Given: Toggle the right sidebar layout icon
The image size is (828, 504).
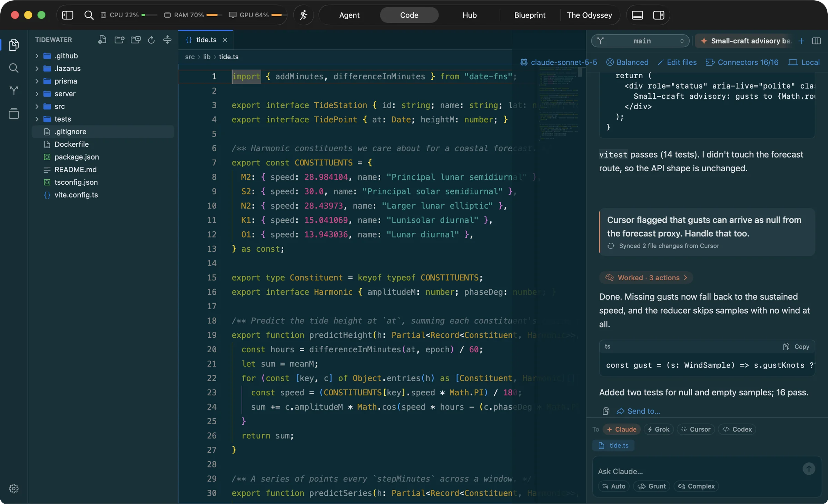Looking at the screenshot, I should pos(659,15).
